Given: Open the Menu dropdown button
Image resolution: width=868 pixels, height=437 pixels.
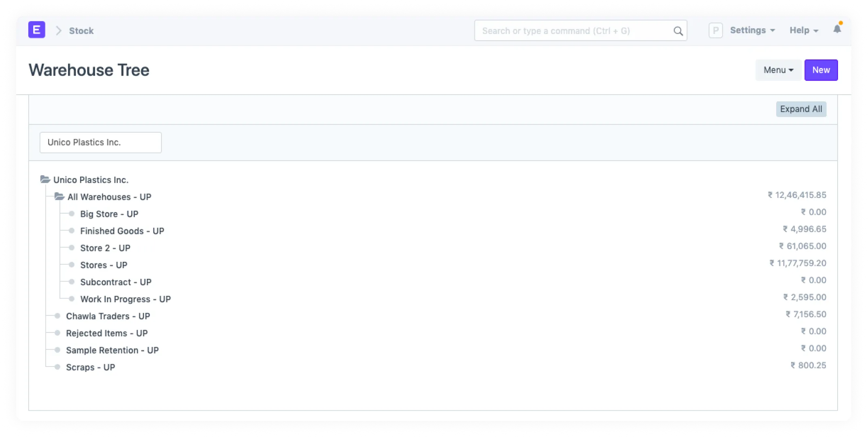Looking at the screenshot, I should click(778, 70).
